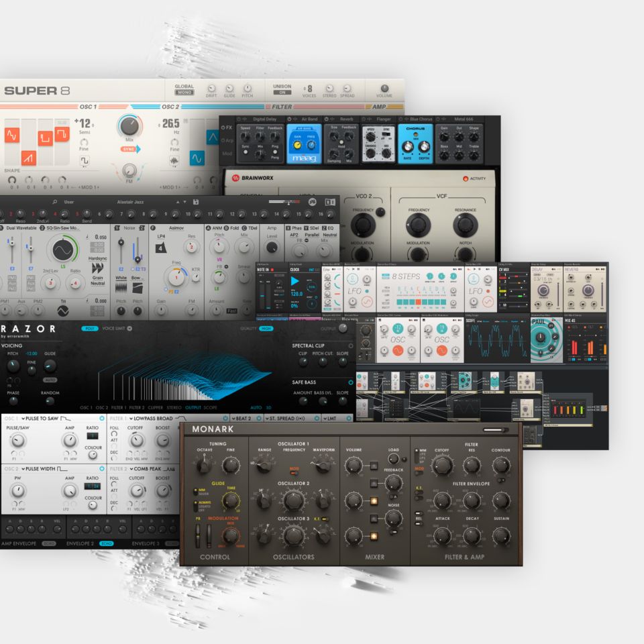
Task: Click the search magnifier icon next to User
Action: [54, 202]
